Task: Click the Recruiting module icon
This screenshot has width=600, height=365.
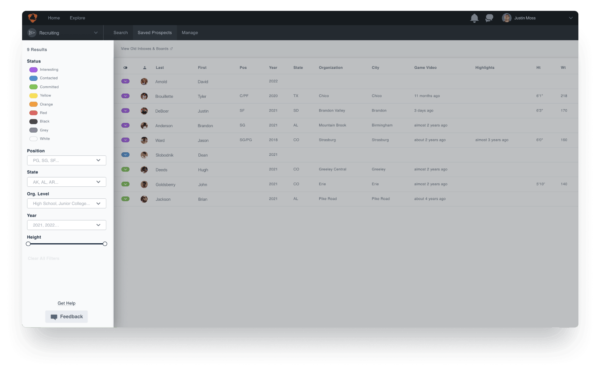Action: (32, 33)
